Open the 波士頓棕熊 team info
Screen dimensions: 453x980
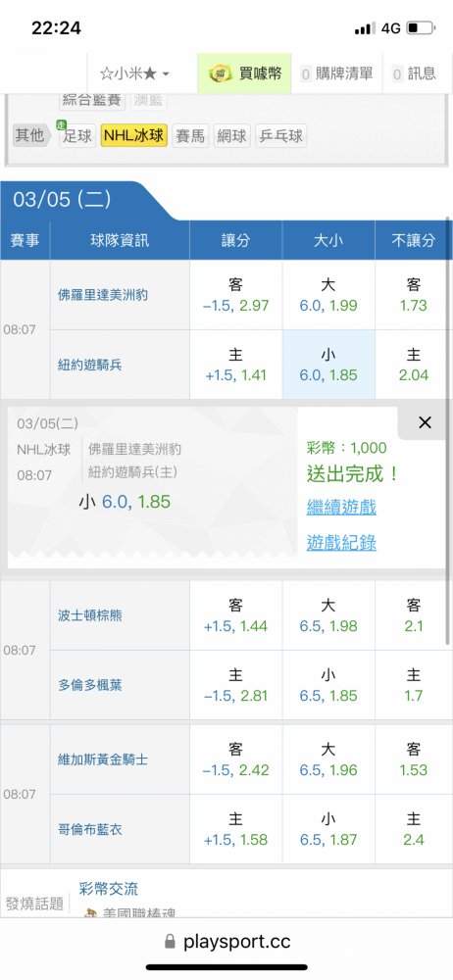(90, 615)
